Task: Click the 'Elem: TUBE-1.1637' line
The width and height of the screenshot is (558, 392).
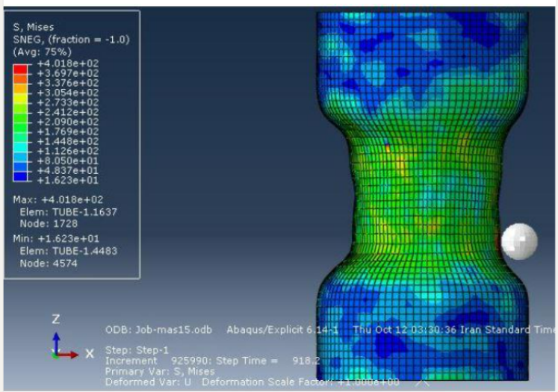Action: click(68, 212)
